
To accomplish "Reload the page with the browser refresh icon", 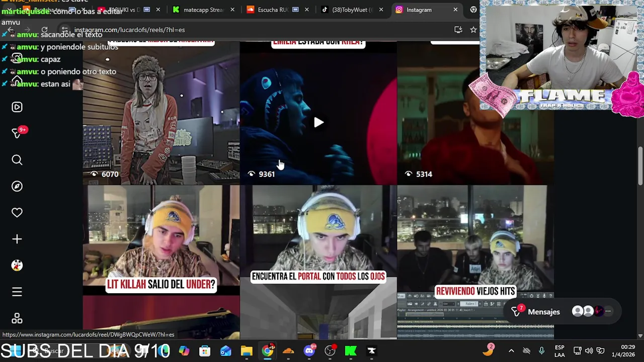I will tap(44, 30).
